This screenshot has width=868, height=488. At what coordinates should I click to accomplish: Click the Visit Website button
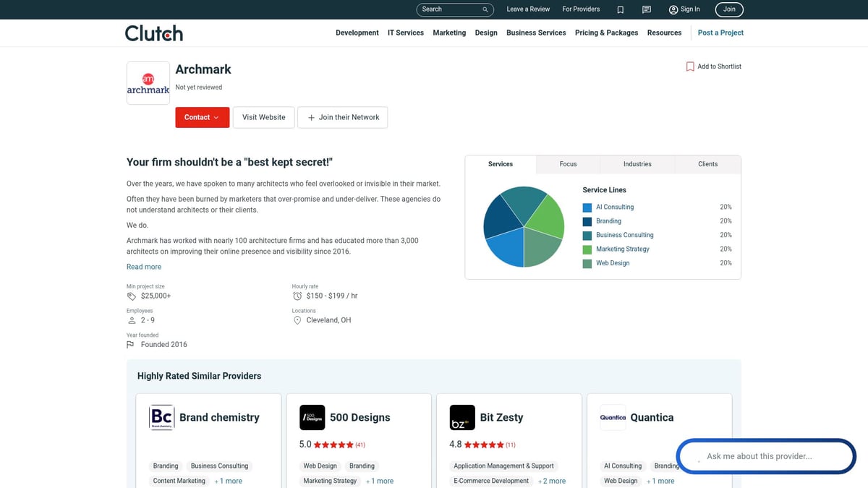pos(263,117)
